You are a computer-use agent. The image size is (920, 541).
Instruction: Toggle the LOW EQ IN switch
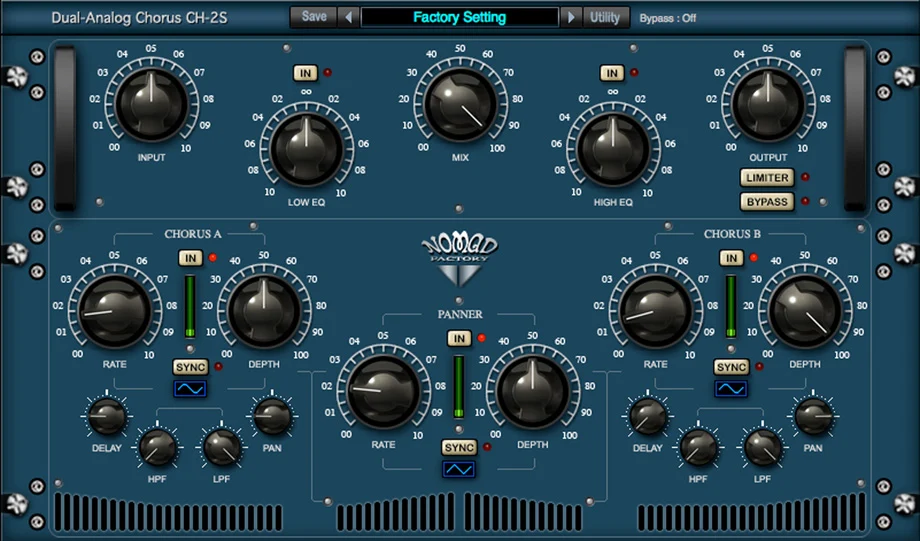(x=306, y=73)
